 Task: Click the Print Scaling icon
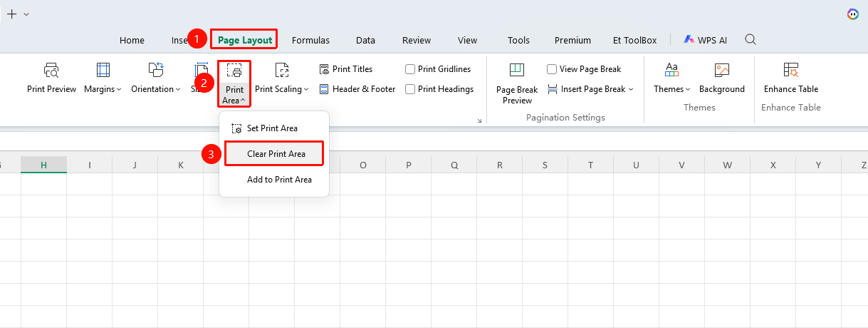(282, 70)
